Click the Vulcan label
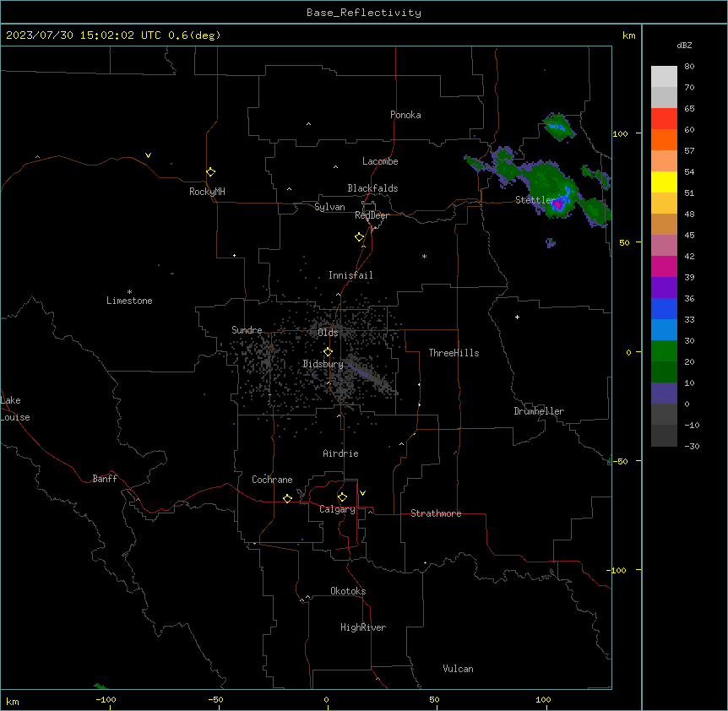The width and height of the screenshot is (728, 711). (x=458, y=669)
